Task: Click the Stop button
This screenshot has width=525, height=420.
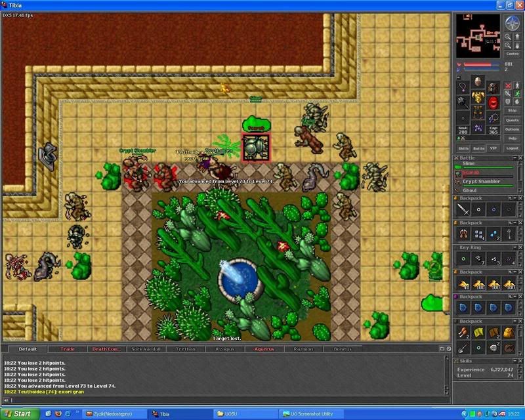Action: (x=513, y=110)
